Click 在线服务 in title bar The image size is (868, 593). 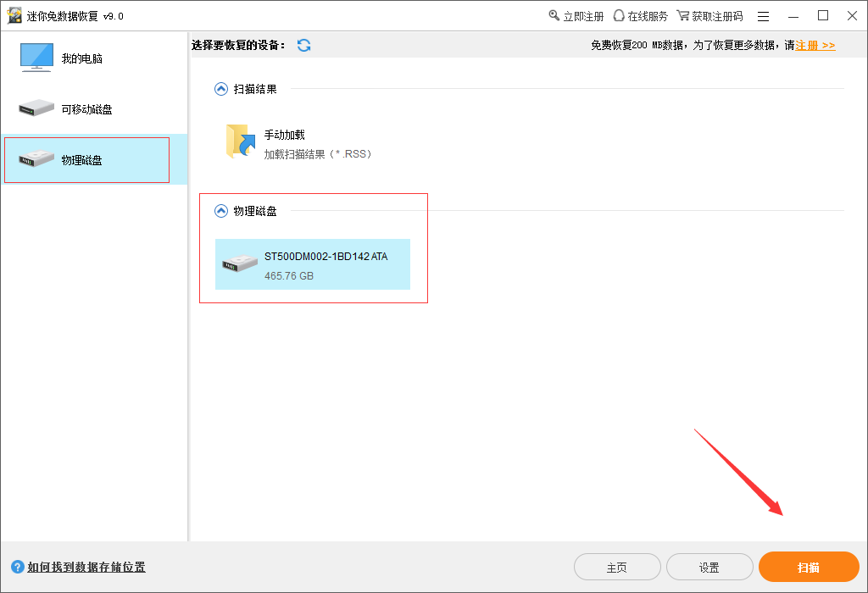(648, 17)
